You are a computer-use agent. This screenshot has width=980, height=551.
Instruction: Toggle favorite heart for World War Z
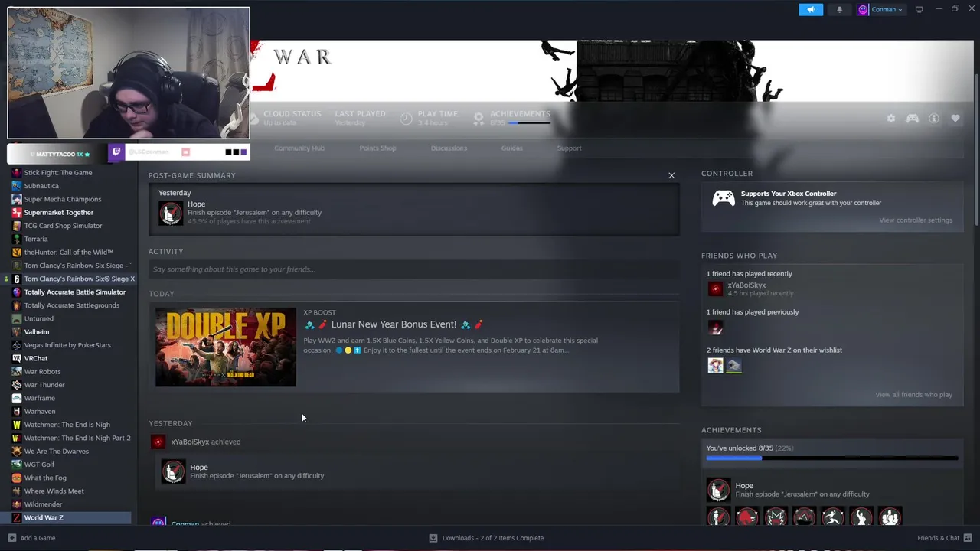[955, 119]
